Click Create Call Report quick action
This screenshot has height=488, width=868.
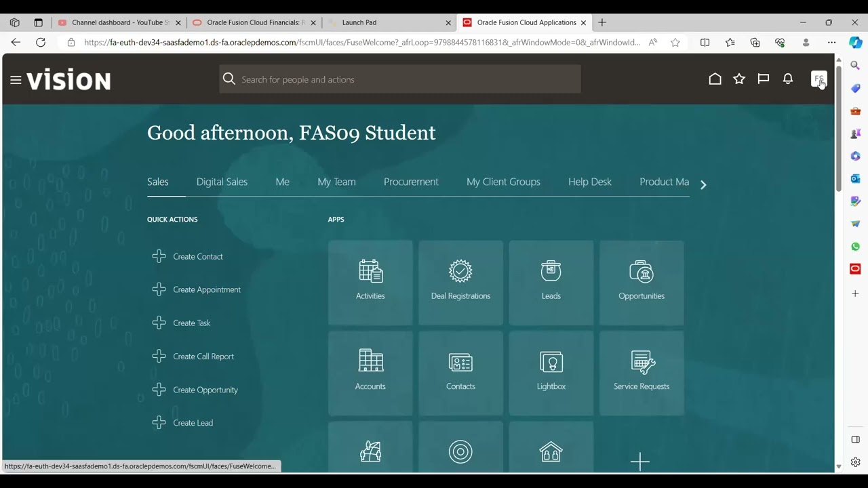point(203,356)
